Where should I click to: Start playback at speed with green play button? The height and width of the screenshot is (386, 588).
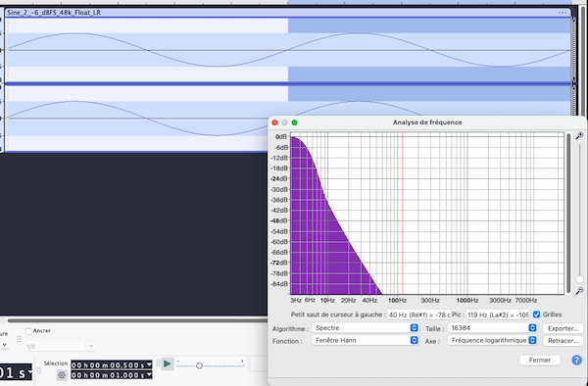point(168,363)
